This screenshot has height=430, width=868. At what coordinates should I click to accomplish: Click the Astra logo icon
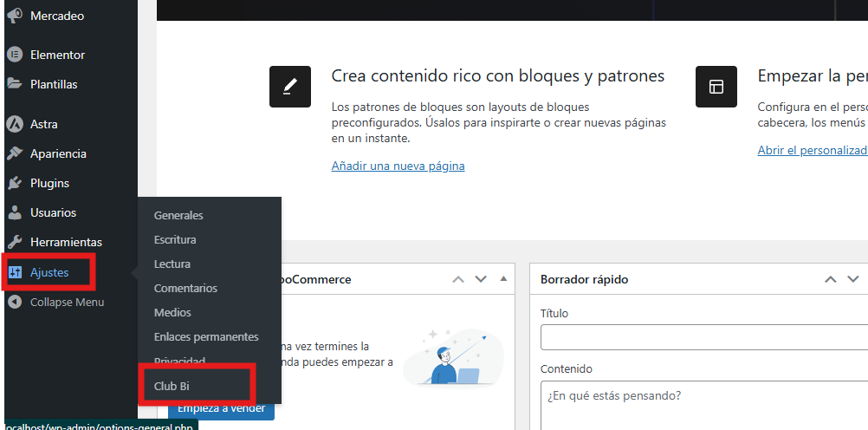pos(15,124)
